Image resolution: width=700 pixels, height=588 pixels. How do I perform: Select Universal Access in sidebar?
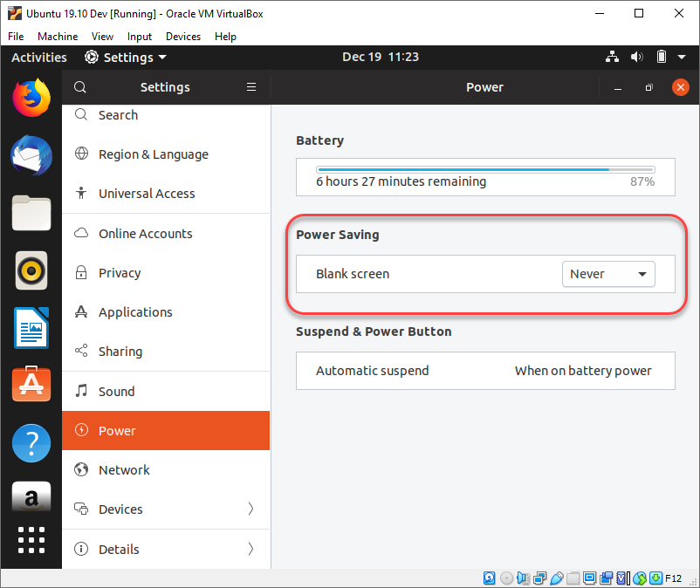166,194
